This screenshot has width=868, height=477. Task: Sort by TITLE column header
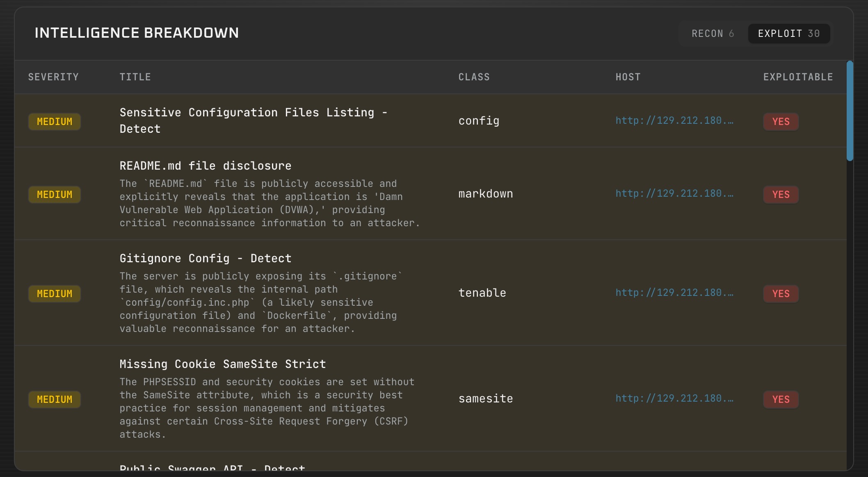tap(135, 77)
